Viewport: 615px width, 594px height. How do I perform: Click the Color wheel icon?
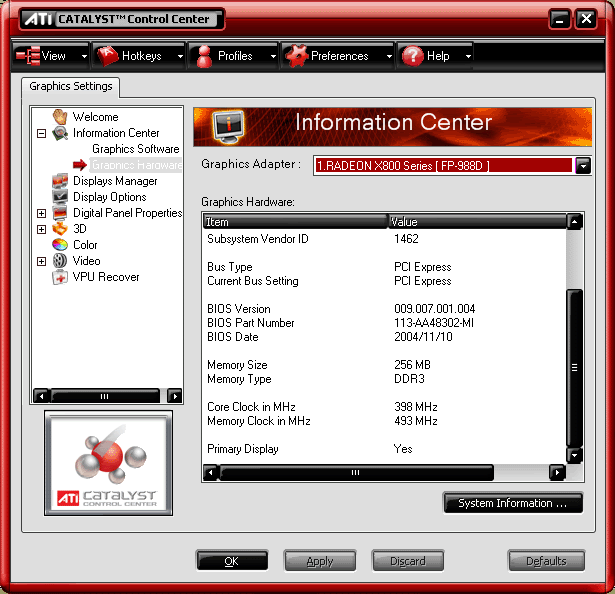[x=60, y=245]
